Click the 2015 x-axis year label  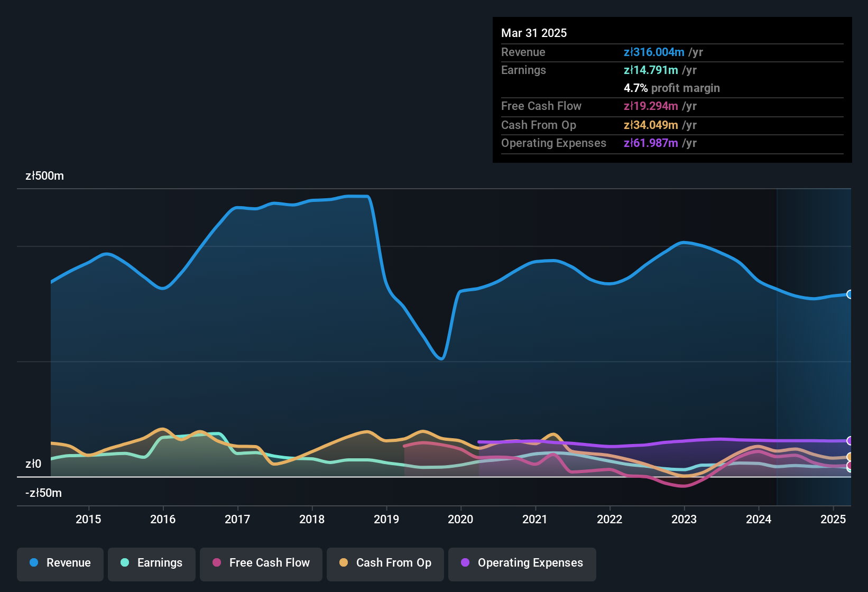pyautogui.click(x=88, y=519)
